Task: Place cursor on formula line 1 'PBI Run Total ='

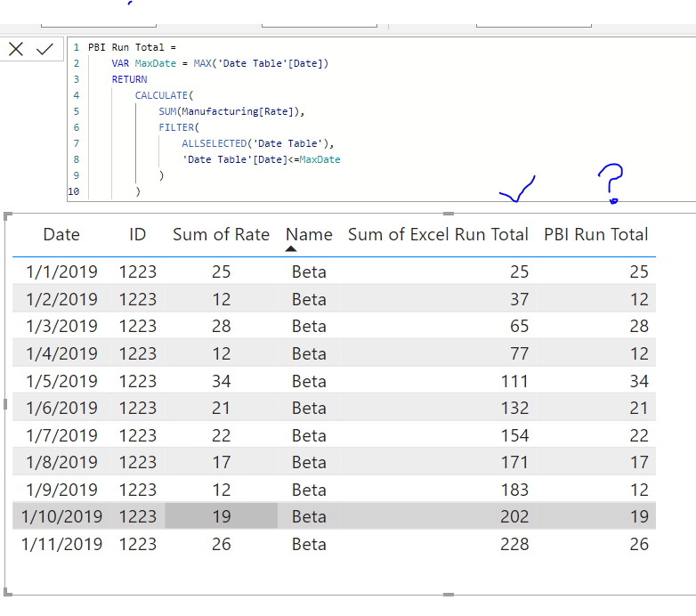Action: tap(132, 47)
